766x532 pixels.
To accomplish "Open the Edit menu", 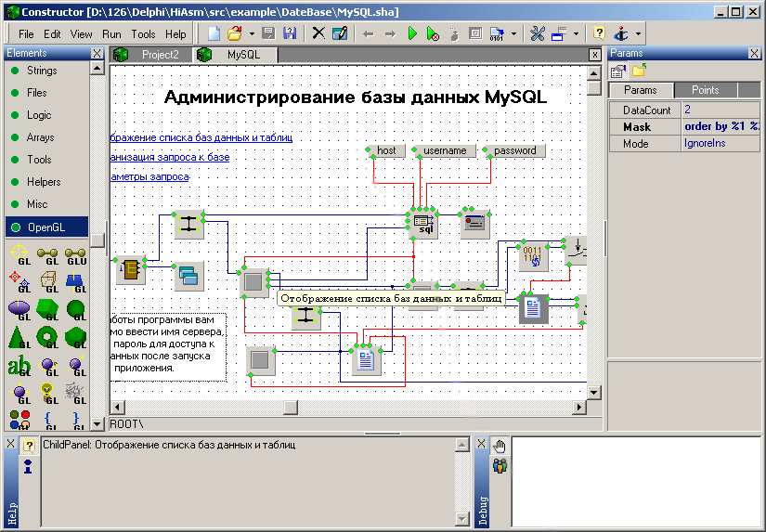I will 52,33.
